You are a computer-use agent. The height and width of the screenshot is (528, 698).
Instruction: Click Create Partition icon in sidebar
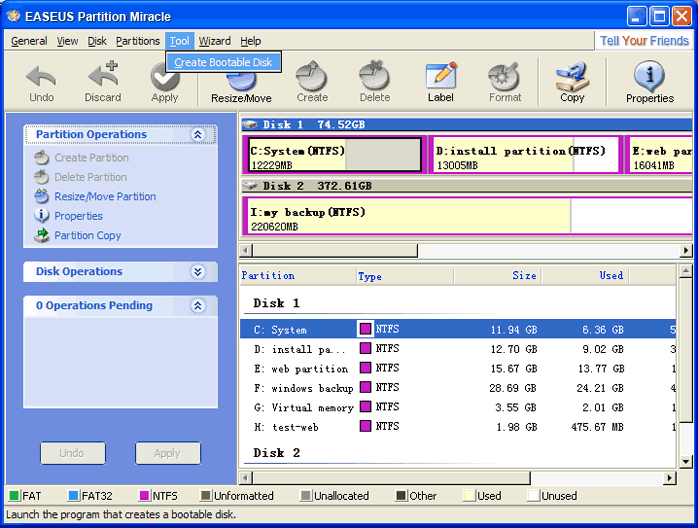(x=41, y=158)
